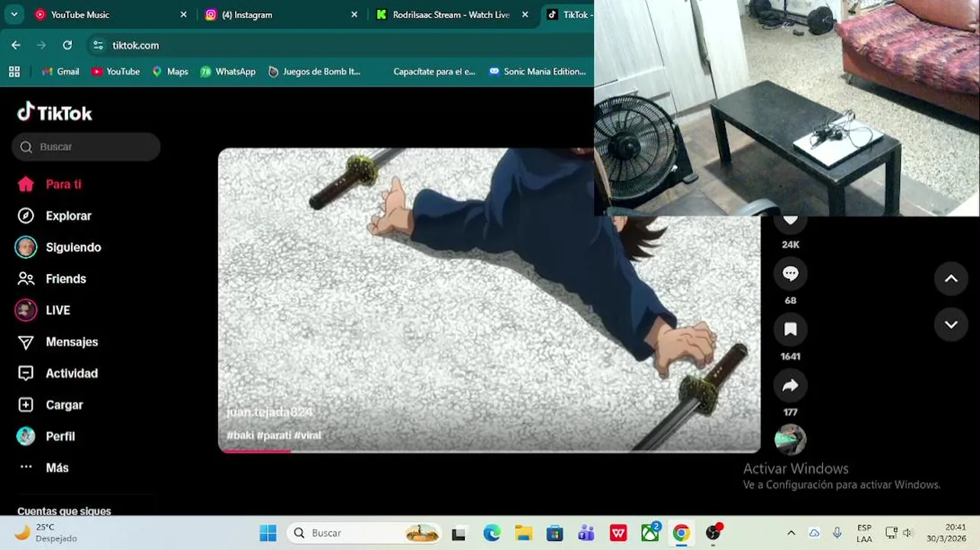Open Juegos de Bomb It bookmark
Screen dimensions: 980x550
[x=314, y=71]
